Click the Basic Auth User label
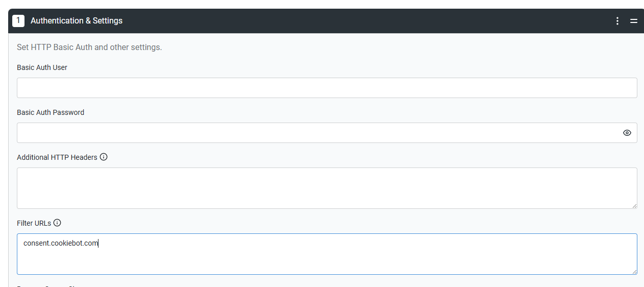This screenshot has width=644, height=287. click(42, 67)
